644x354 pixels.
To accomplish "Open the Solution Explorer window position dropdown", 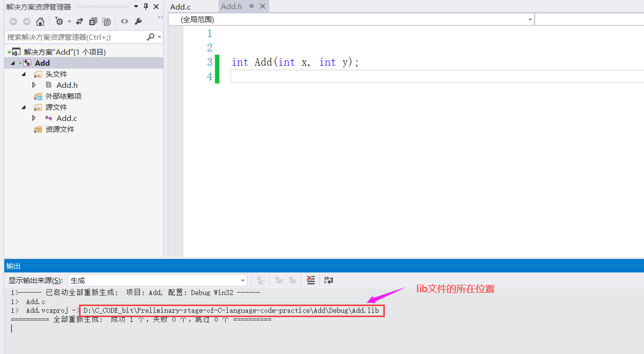I will (x=136, y=7).
